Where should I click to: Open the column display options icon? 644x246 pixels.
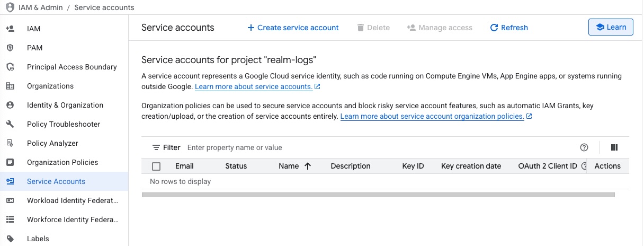point(614,147)
